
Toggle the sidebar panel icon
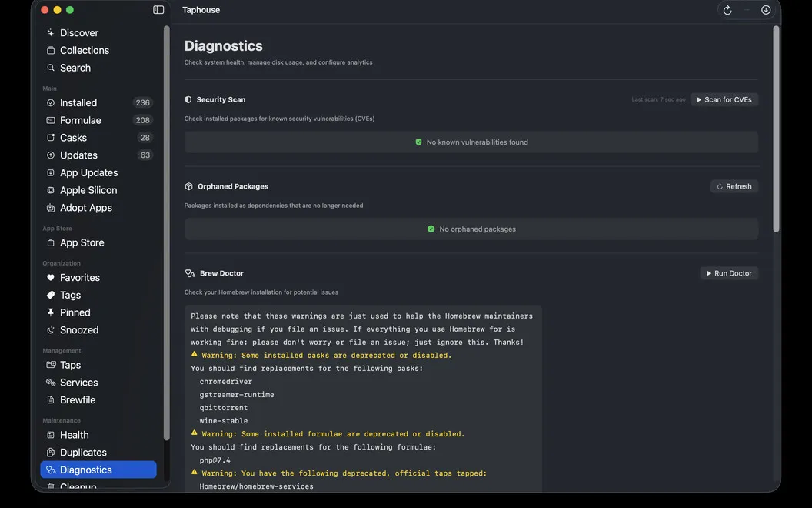click(158, 10)
